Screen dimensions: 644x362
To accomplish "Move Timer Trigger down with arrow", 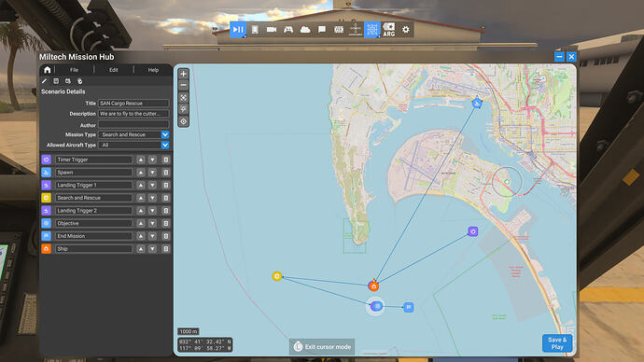I will [x=152, y=160].
